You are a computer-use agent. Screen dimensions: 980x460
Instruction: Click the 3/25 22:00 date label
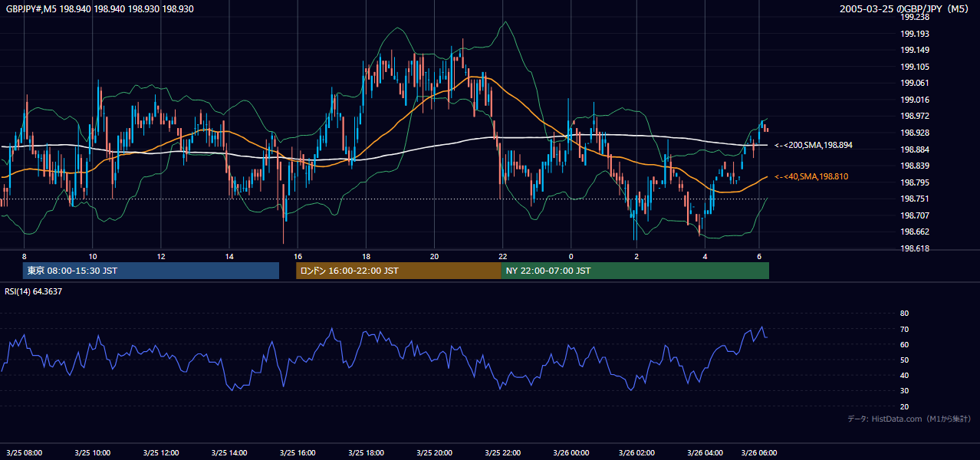click(502, 452)
